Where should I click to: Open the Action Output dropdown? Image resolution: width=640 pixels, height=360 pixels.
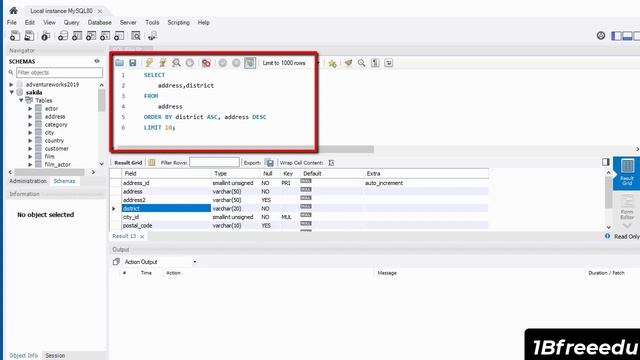coord(195,262)
